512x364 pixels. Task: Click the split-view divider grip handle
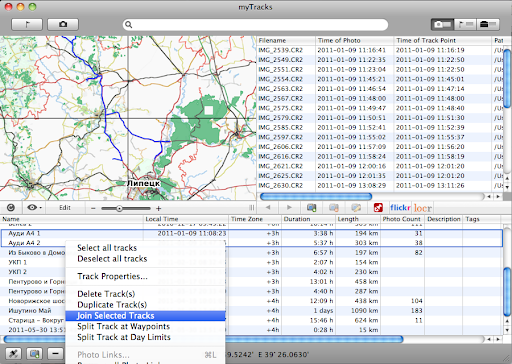coord(252,208)
